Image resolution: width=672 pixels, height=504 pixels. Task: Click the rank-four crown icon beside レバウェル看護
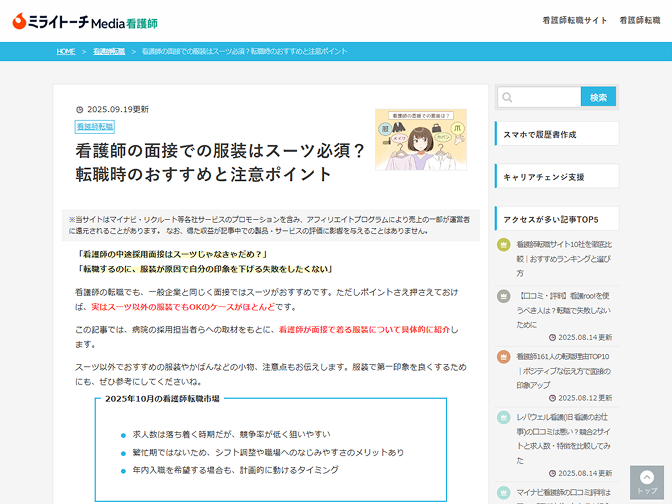(503, 417)
